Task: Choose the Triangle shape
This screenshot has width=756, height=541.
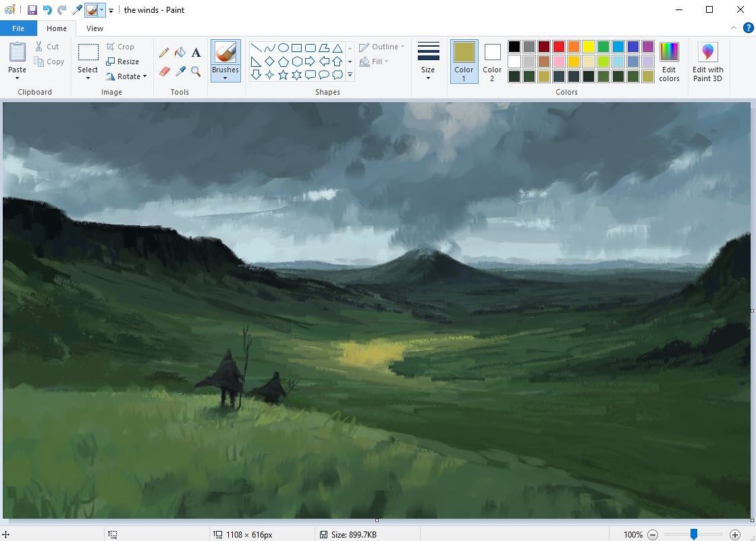Action: [337, 48]
